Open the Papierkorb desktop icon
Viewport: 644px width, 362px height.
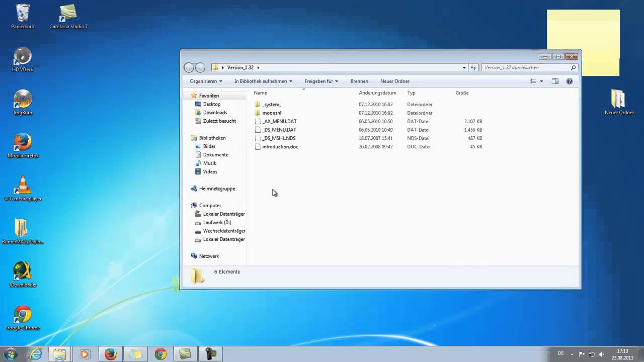point(23,16)
